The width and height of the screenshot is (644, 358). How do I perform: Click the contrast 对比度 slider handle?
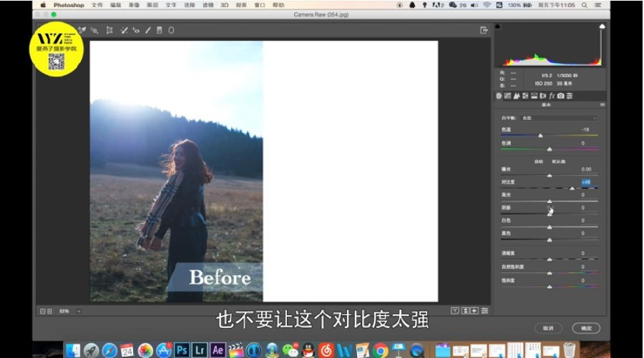(x=572, y=188)
